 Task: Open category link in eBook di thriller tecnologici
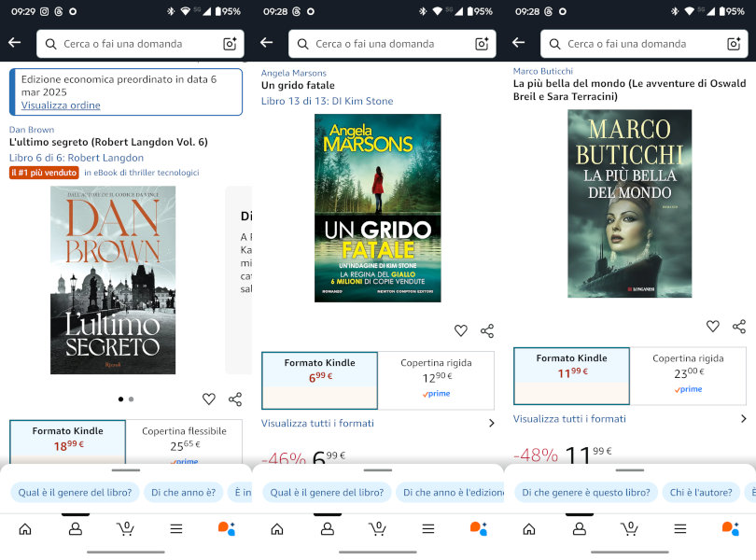tap(142, 172)
